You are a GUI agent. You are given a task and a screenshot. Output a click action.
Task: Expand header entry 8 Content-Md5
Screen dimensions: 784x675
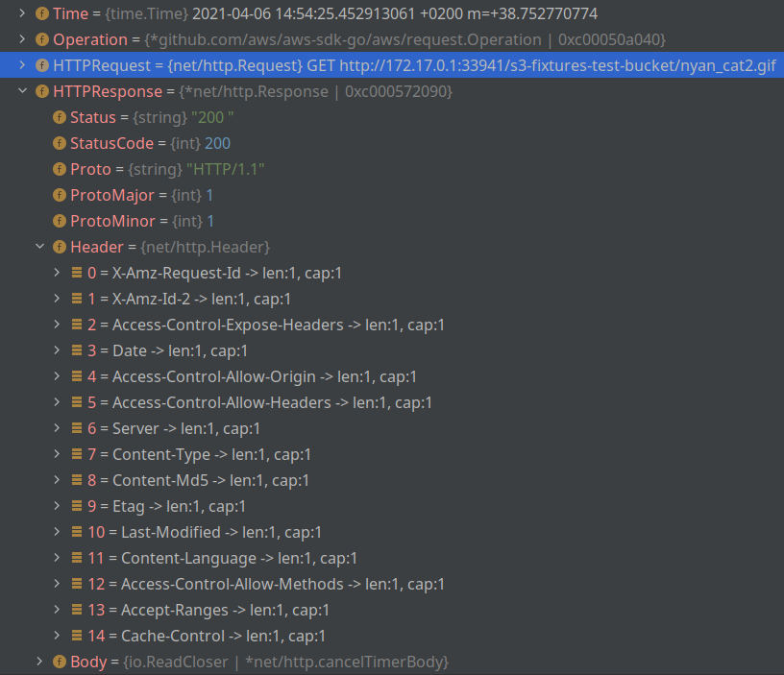point(57,480)
